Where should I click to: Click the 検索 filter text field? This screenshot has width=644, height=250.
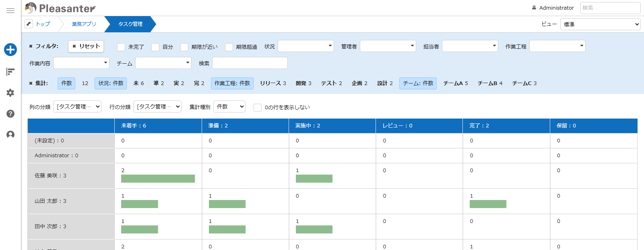(250, 63)
